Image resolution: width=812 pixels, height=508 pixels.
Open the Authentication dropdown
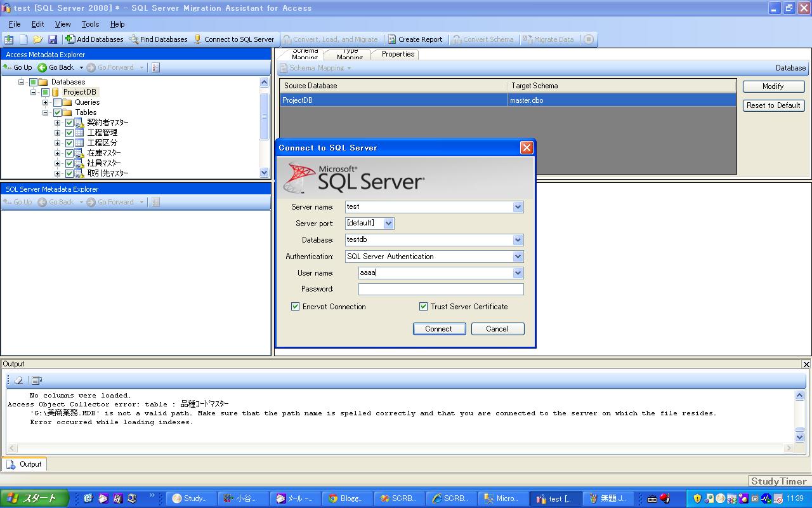[x=518, y=257]
